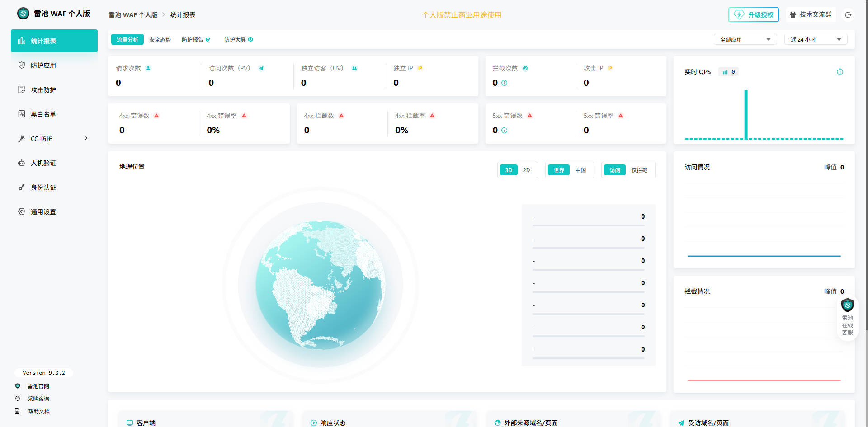Click the shield icon beside 防护应用
This screenshot has height=427, width=868.
pyautogui.click(x=22, y=65)
